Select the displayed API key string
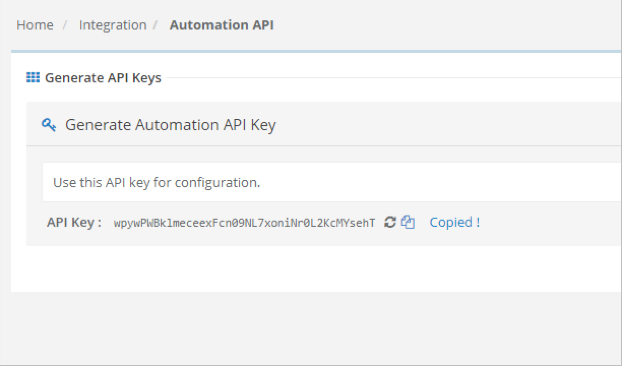This screenshot has width=622, height=366. coord(244,223)
